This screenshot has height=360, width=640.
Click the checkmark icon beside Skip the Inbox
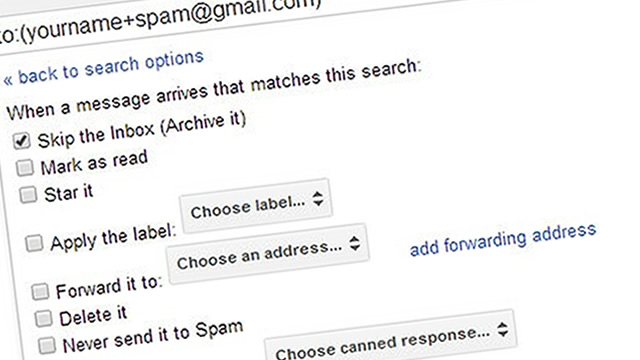[x=22, y=140]
